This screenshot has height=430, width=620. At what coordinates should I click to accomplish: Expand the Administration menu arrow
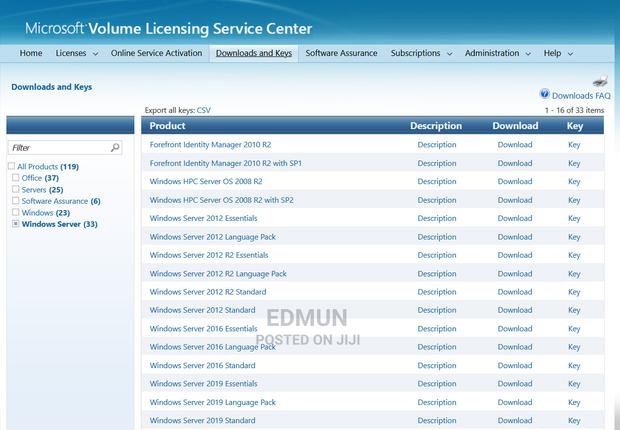click(528, 54)
